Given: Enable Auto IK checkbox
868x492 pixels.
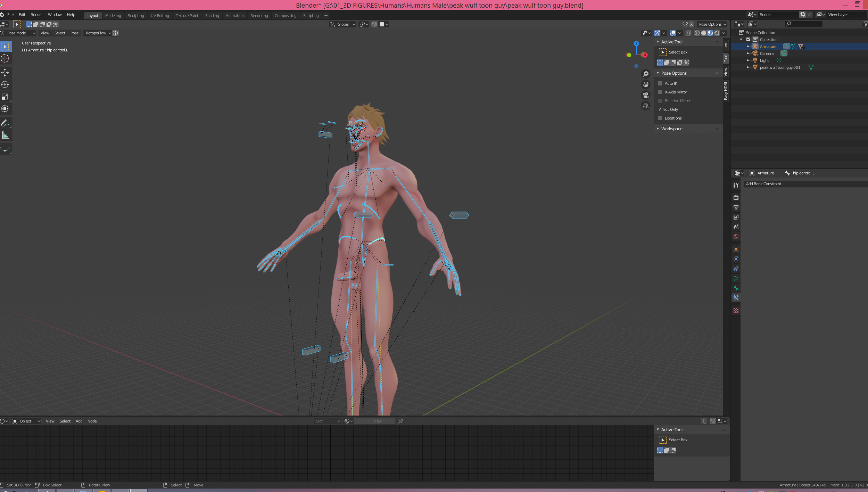Looking at the screenshot, I should click(x=660, y=83).
